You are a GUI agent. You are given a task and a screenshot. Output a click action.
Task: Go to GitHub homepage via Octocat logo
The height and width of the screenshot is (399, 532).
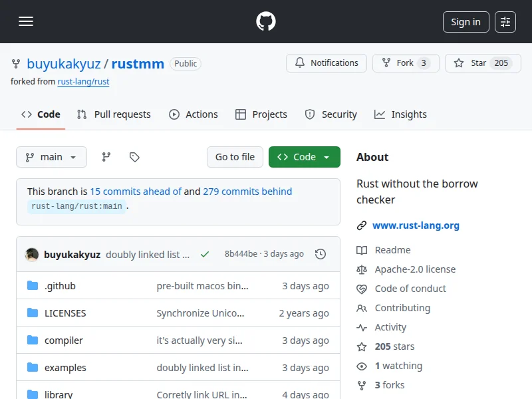(266, 21)
